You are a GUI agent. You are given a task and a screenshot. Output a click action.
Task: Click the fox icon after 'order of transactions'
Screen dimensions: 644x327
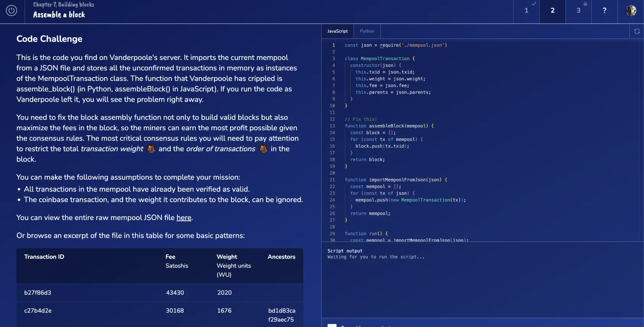pos(263,149)
